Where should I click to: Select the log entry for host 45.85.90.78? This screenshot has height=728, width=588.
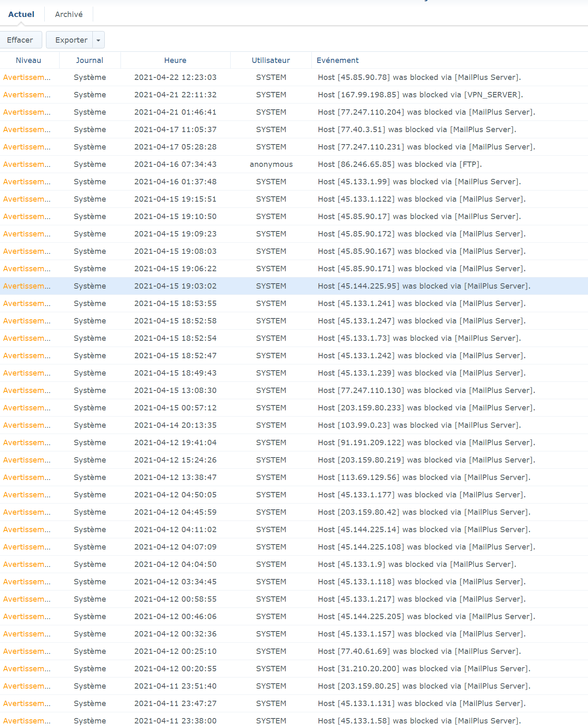point(294,77)
